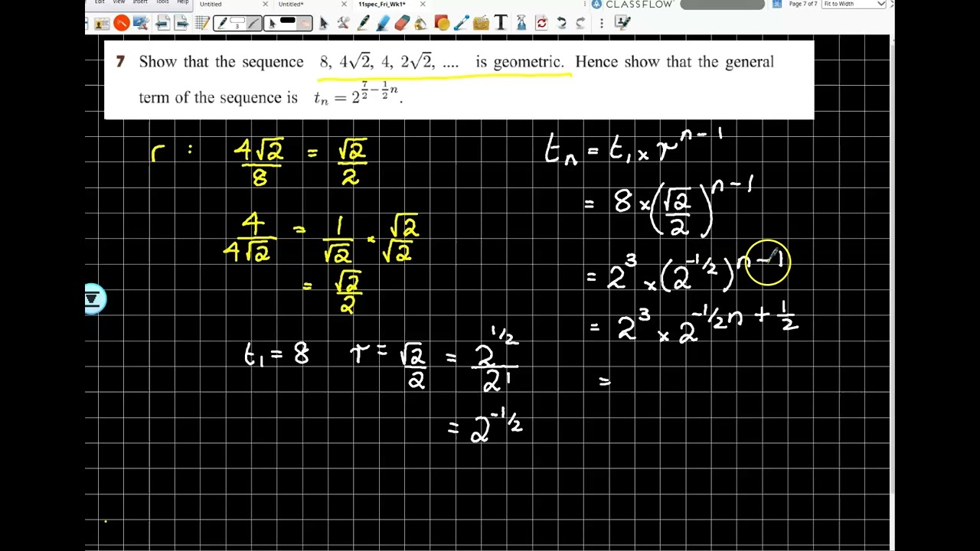Click the ClassFlow logo icon
Image resolution: width=980 pixels, height=551 pixels.
tap(596, 5)
